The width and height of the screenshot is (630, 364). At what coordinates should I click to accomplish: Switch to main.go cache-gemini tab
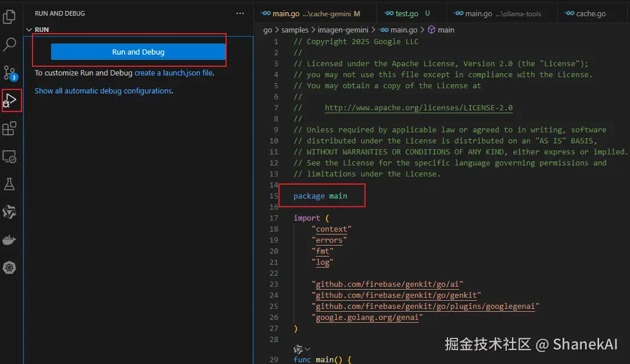click(x=316, y=14)
